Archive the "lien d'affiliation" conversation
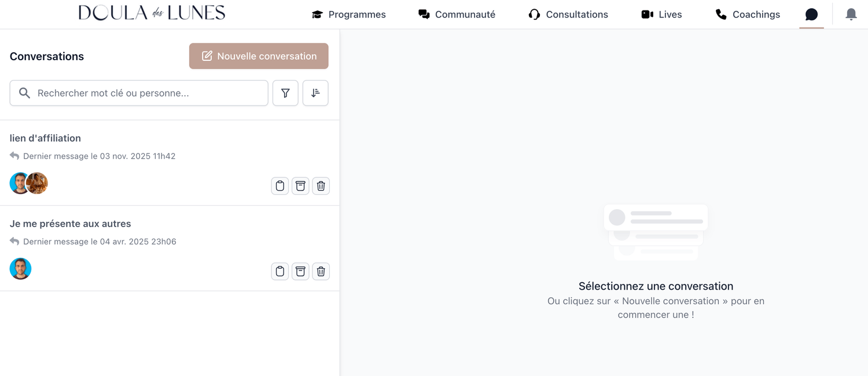 click(x=300, y=186)
